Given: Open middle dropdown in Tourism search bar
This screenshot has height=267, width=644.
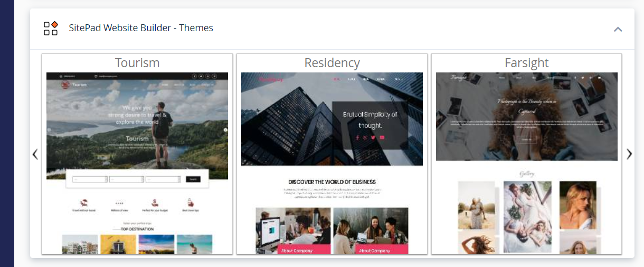Looking at the screenshot, I should pos(127,179).
